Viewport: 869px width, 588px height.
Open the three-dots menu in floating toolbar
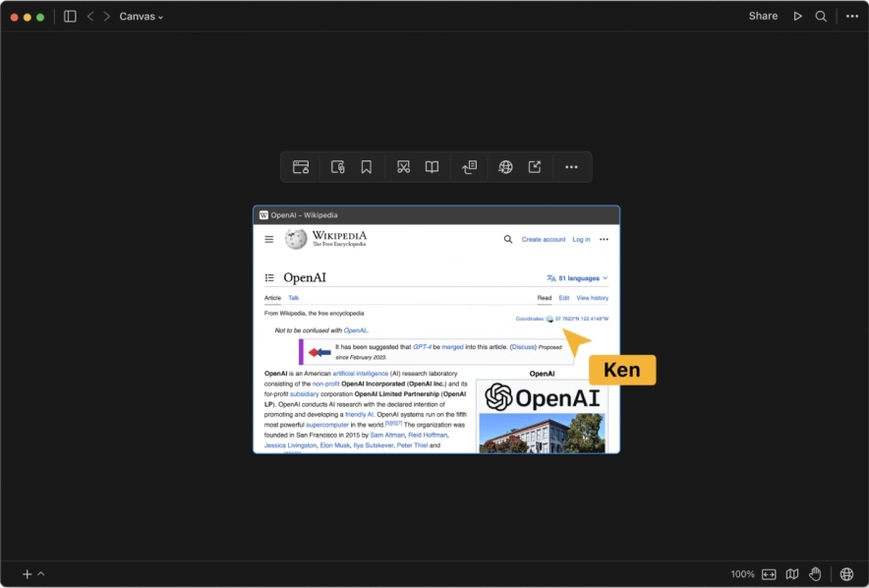tap(571, 167)
